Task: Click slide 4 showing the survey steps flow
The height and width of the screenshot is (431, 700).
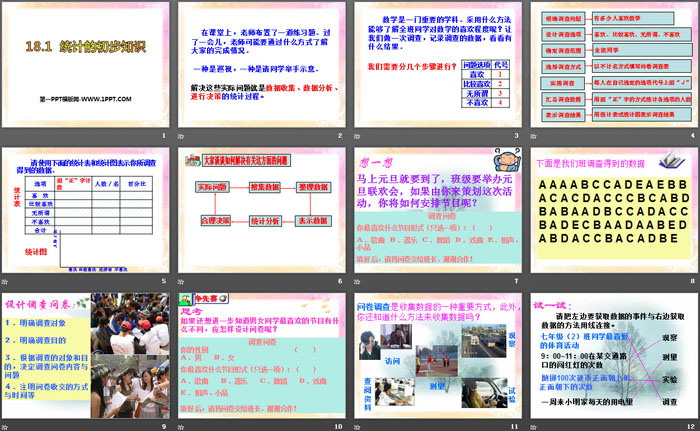Action: [612, 66]
